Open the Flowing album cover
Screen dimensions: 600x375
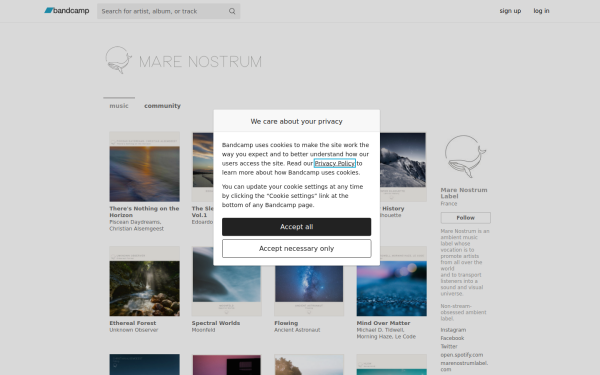(309, 291)
